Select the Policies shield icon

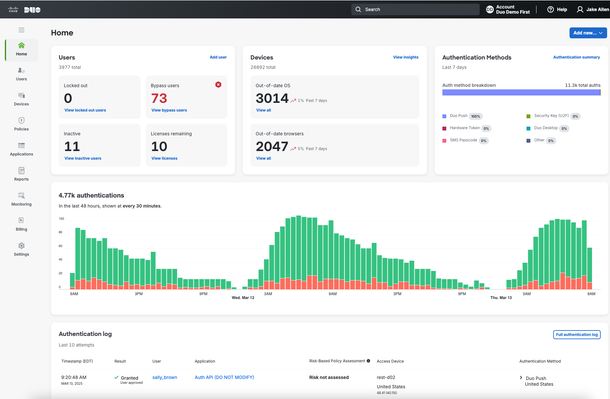tap(21, 121)
